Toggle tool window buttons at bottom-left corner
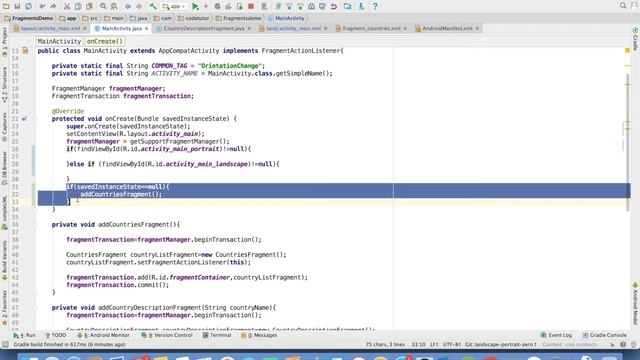The width and height of the screenshot is (640, 360). point(5,344)
